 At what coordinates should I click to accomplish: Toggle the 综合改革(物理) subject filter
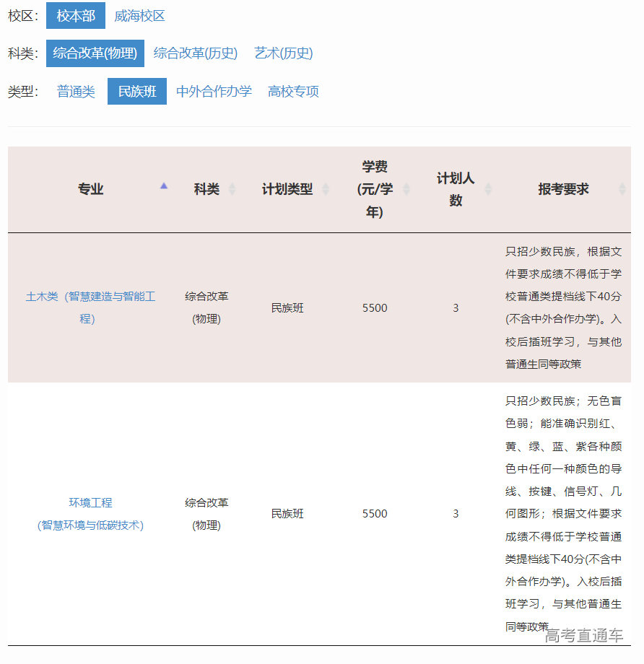pyautogui.click(x=95, y=53)
